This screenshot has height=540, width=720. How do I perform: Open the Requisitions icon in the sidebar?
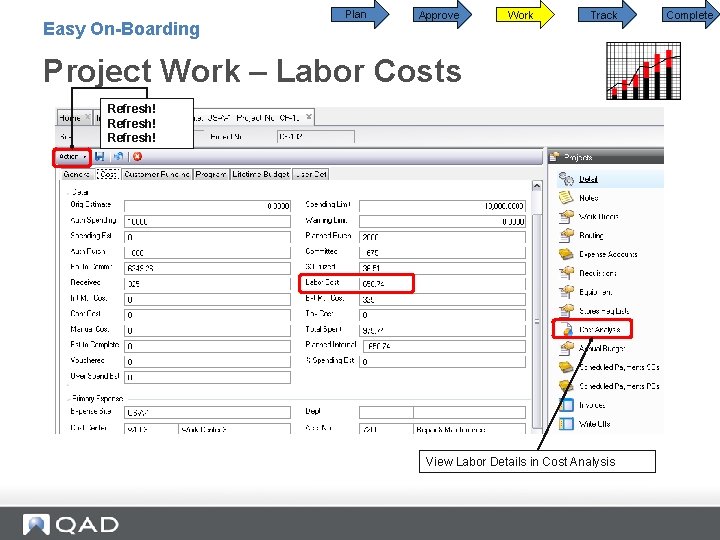click(566, 273)
